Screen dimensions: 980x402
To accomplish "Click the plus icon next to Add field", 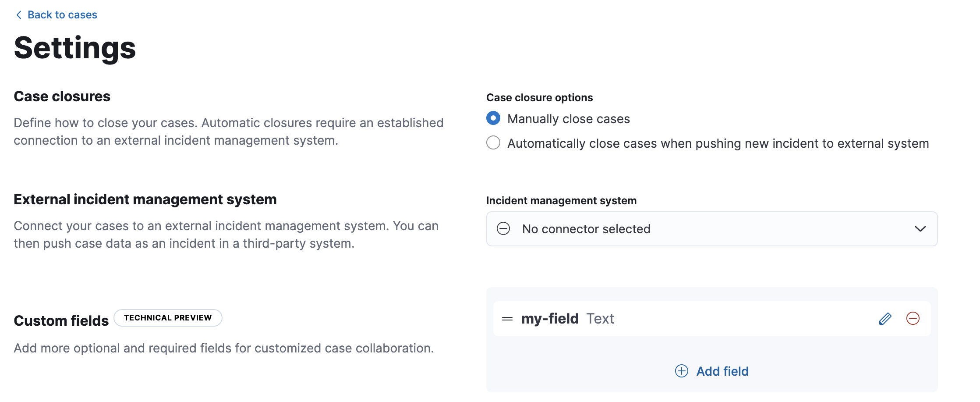I will tap(681, 371).
